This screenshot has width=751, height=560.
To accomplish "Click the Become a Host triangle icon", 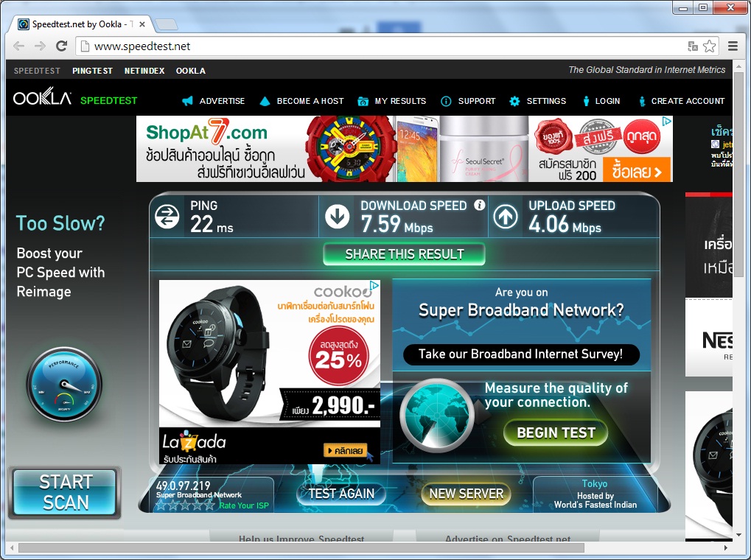I will 265,101.
